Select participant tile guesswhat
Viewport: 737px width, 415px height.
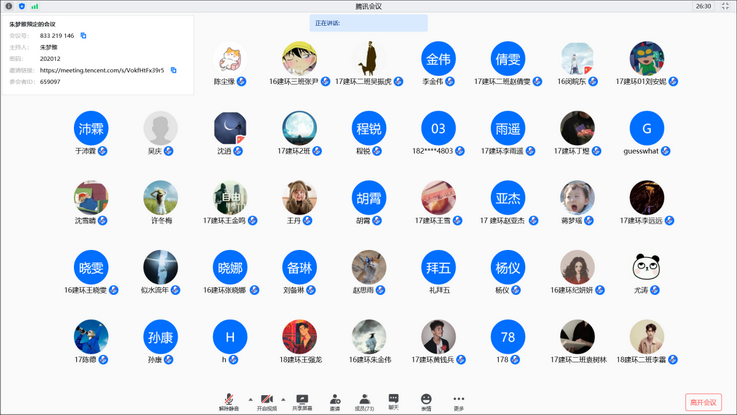[646, 129]
